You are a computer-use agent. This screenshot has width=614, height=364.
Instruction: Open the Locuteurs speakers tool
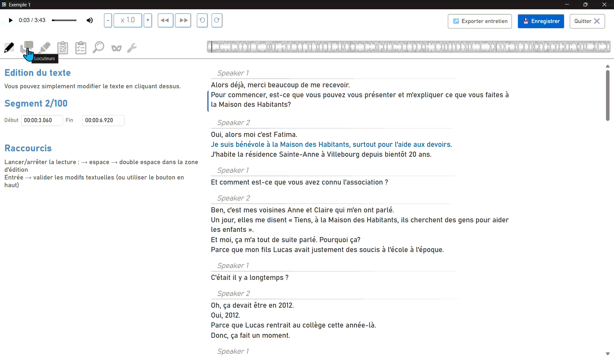point(27,47)
